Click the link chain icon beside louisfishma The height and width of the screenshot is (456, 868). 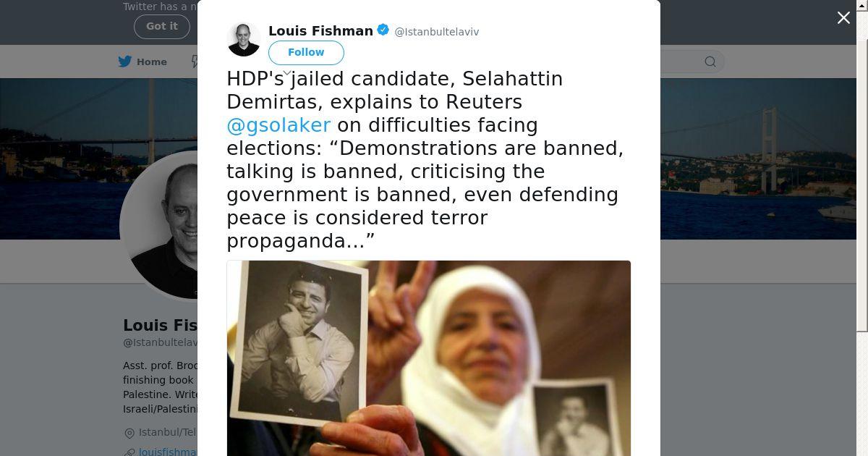pyautogui.click(x=129, y=452)
